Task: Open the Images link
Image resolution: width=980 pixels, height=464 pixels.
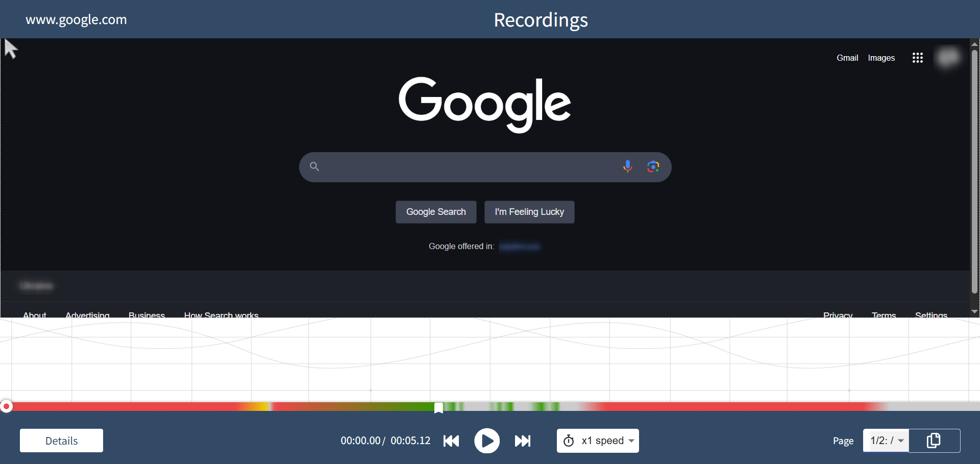Action: 881,58
